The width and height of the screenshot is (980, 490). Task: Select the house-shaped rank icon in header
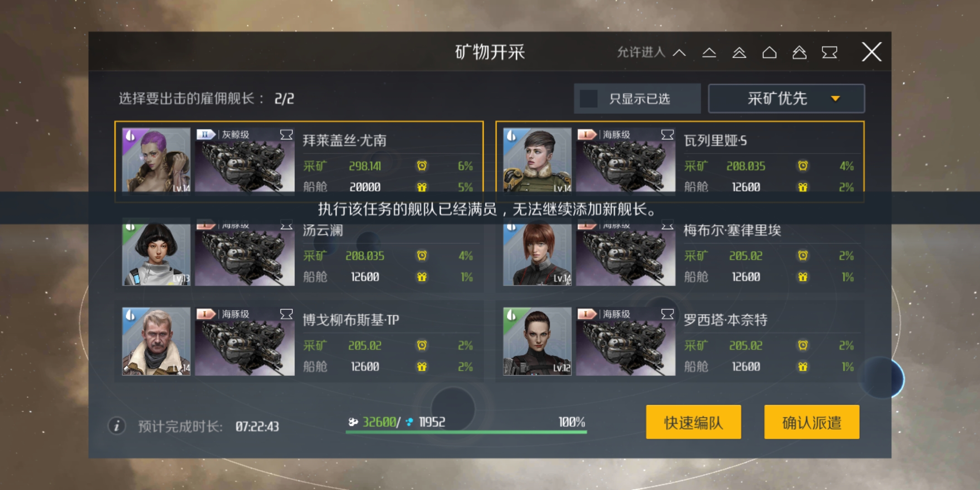[769, 53]
